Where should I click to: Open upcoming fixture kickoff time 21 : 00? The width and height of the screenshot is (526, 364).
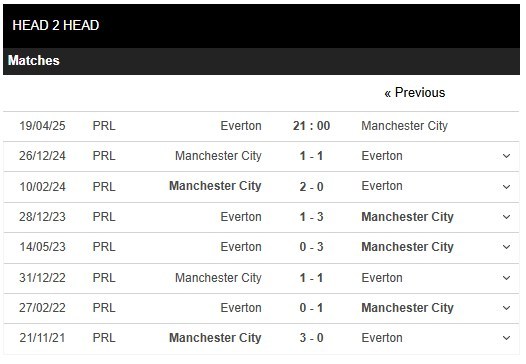coord(311,126)
